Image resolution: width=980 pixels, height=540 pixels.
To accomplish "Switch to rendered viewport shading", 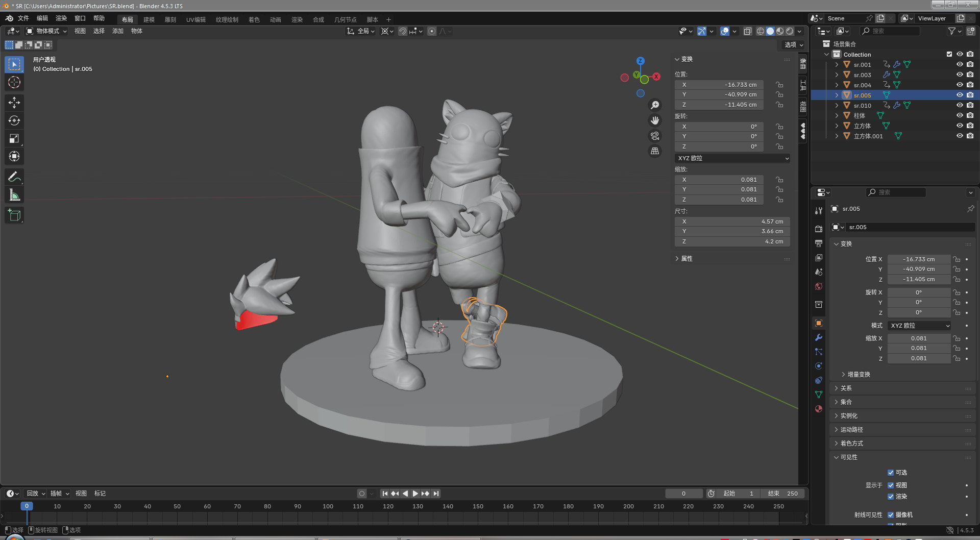I will 790,31.
